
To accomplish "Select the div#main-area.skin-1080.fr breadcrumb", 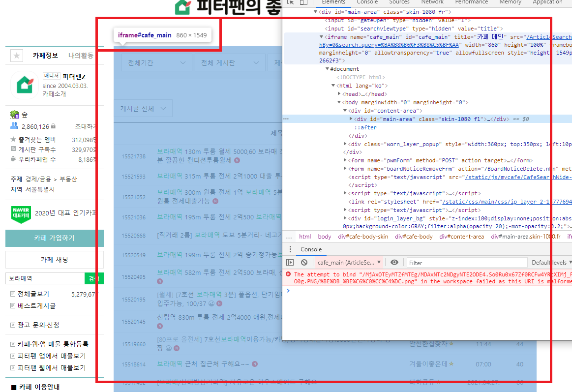I will tap(526, 237).
